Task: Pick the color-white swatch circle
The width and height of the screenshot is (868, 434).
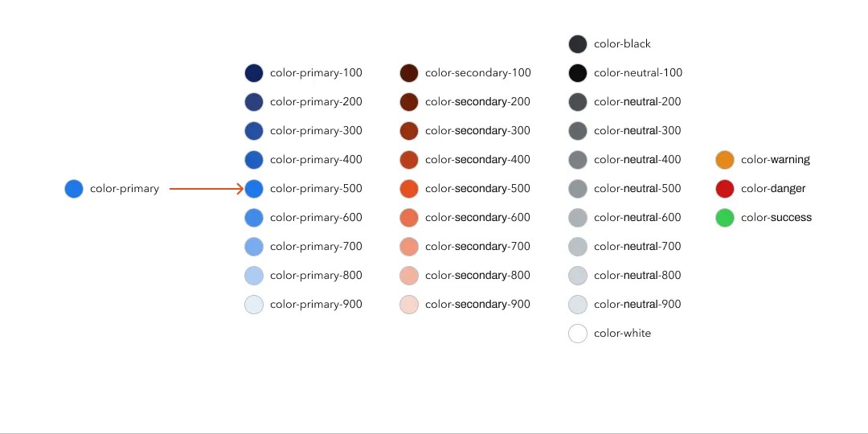Action: click(x=578, y=334)
